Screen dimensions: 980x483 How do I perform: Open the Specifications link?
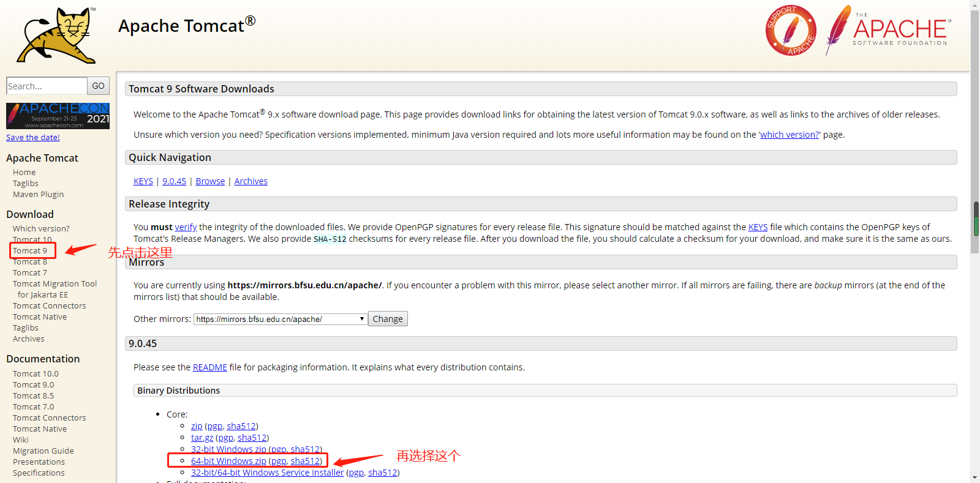tap(39, 473)
